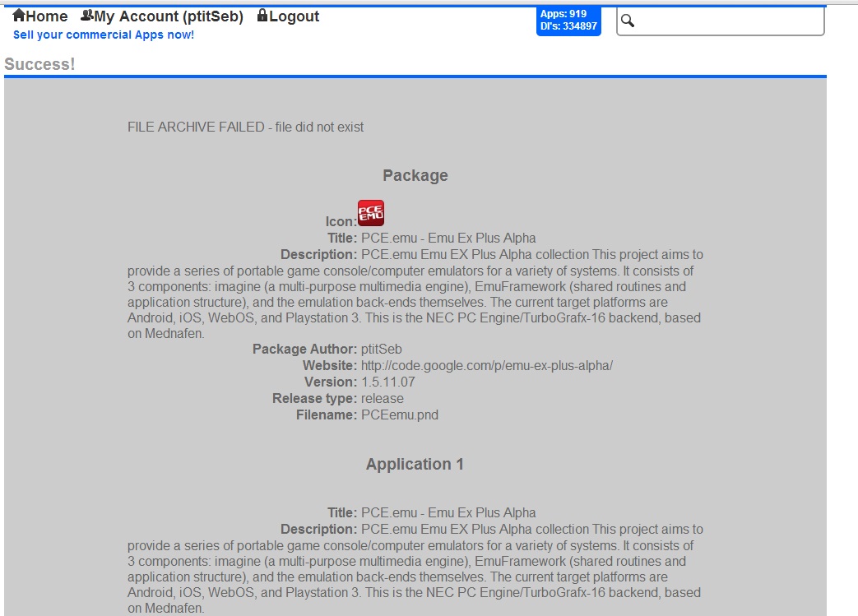This screenshot has height=616, width=858.
Task: Open 'Sell your commercial Apps now!' link
Action: [x=104, y=35]
